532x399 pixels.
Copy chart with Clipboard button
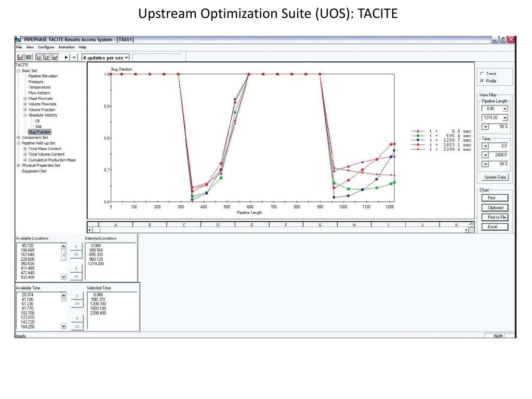coord(495,208)
